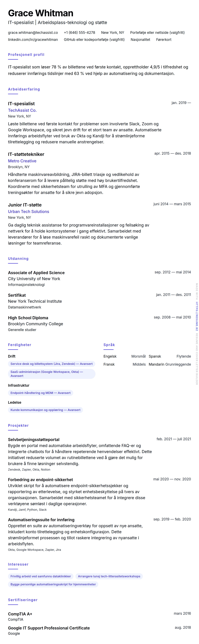Click the phone number +1 (646) 555-4278
This screenshot has height=644, width=199.
pos(79,32)
